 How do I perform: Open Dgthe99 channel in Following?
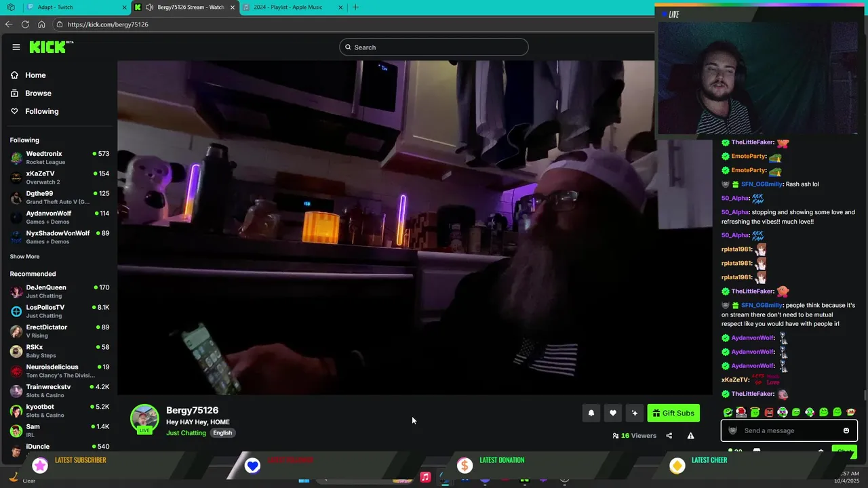click(x=60, y=197)
